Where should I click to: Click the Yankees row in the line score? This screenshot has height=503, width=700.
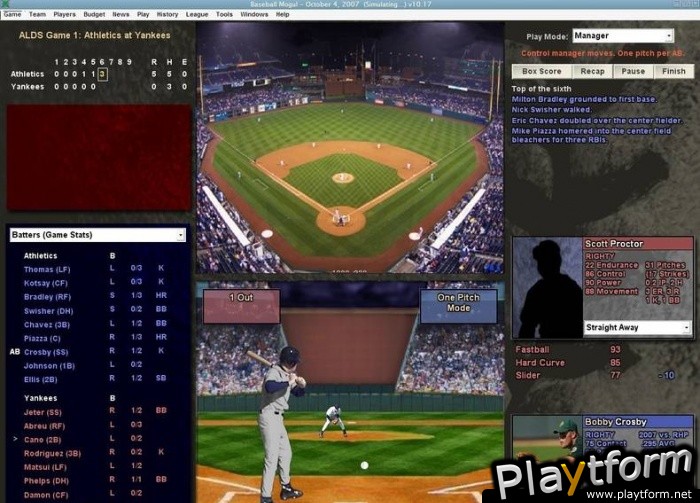point(99,87)
